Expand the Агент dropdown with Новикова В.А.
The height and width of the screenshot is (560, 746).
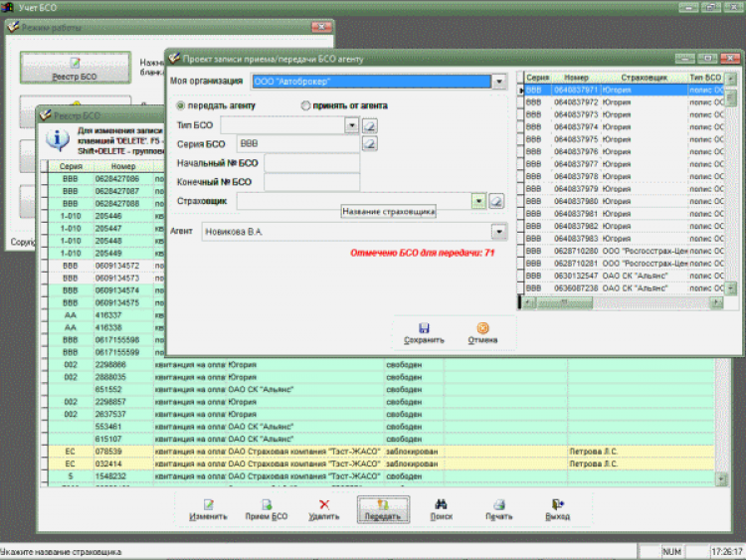point(498,232)
